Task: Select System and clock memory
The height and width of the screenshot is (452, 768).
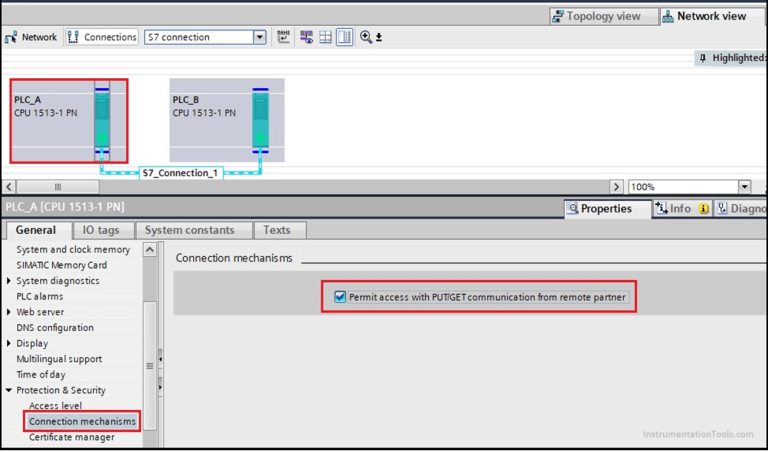Action: (73, 250)
